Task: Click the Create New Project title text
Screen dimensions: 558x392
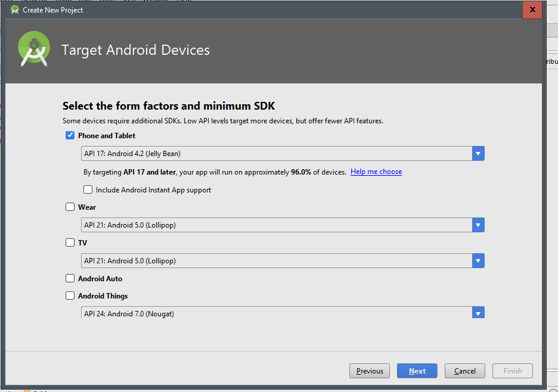Action: pos(52,10)
